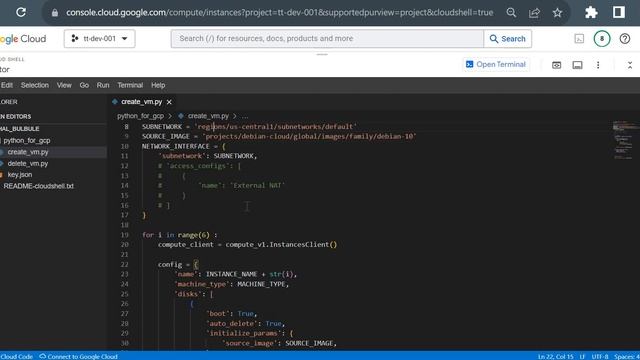Open the Terminal menu
640x360 pixels.
coord(130,85)
